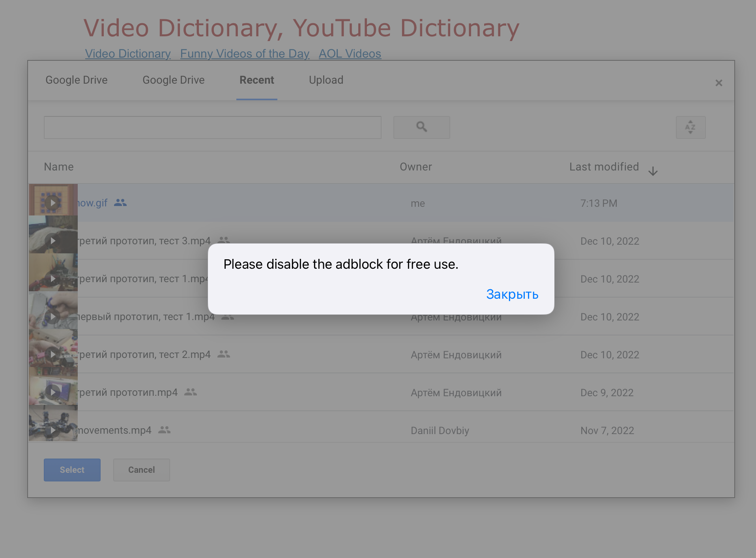Switch to the Recent tab
Screen dimensions: 756x558
pyautogui.click(x=256, y=80)
